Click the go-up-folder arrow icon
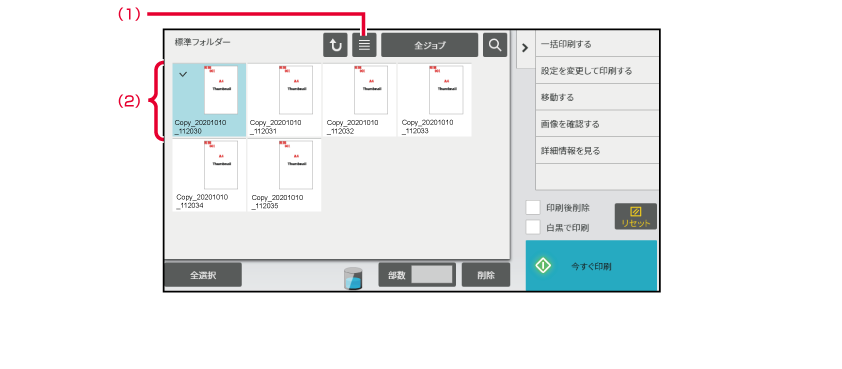Screen dimensions: 842x369 335,45
